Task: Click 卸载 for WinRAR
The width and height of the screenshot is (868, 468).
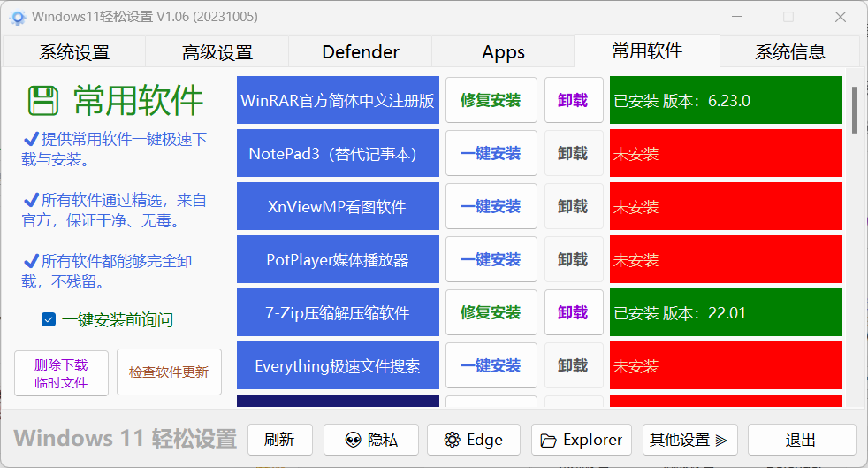Action: (x=574, y=100)
